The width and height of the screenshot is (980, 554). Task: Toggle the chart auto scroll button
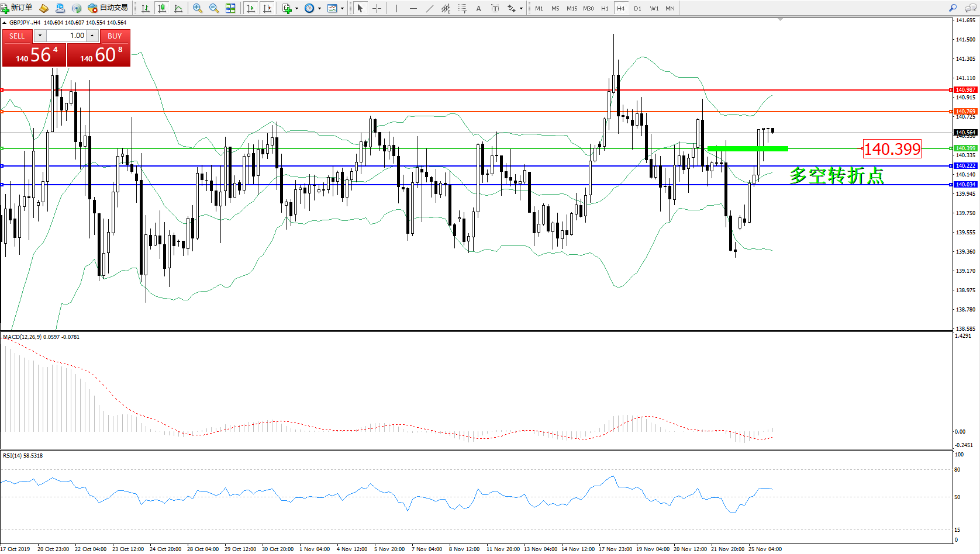click(251, 8)
